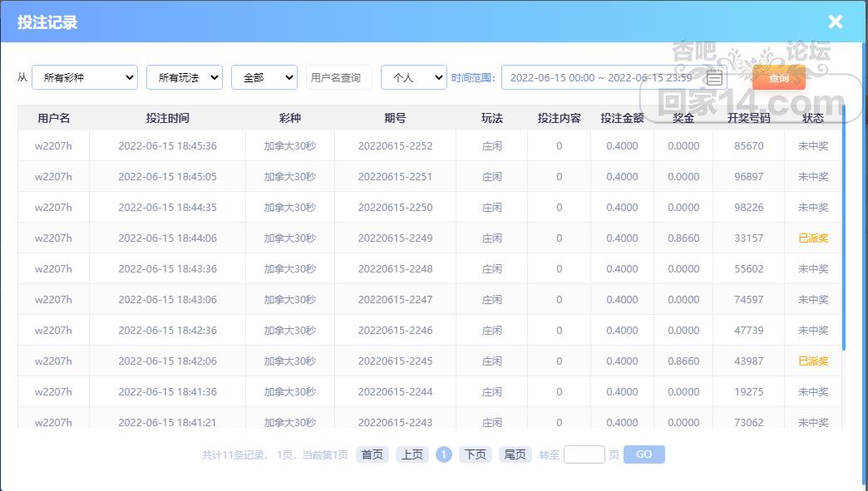Close the 投注记录 dialog
The image size is (868, 491).
coord(835,22)
